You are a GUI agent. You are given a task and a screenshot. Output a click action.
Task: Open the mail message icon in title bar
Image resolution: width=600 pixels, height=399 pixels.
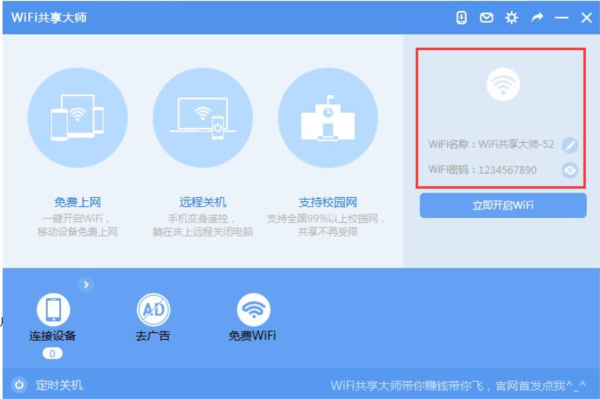click(486, 18)
